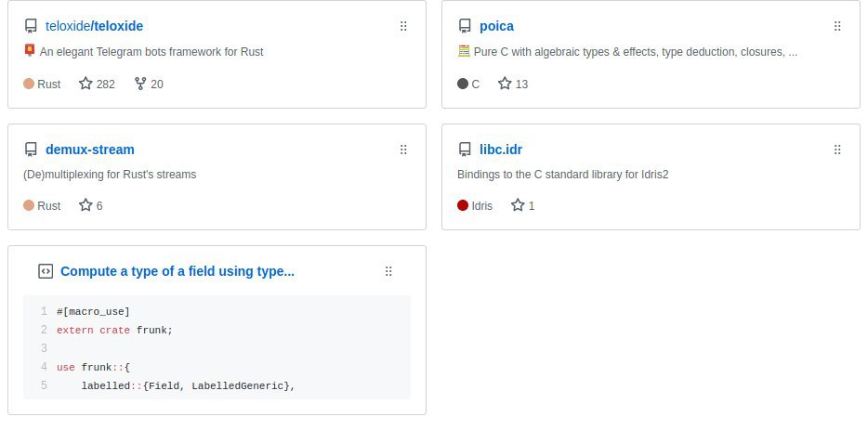Click the Rust color dot on demux-stream card
This screenshot has width=868, height=430.
pos(29,205)
